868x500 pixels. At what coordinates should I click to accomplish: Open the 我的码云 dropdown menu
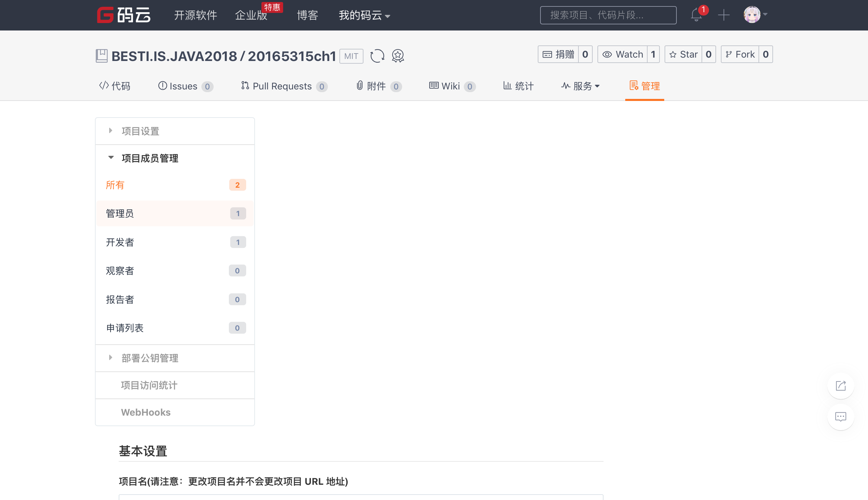point(364,16)
